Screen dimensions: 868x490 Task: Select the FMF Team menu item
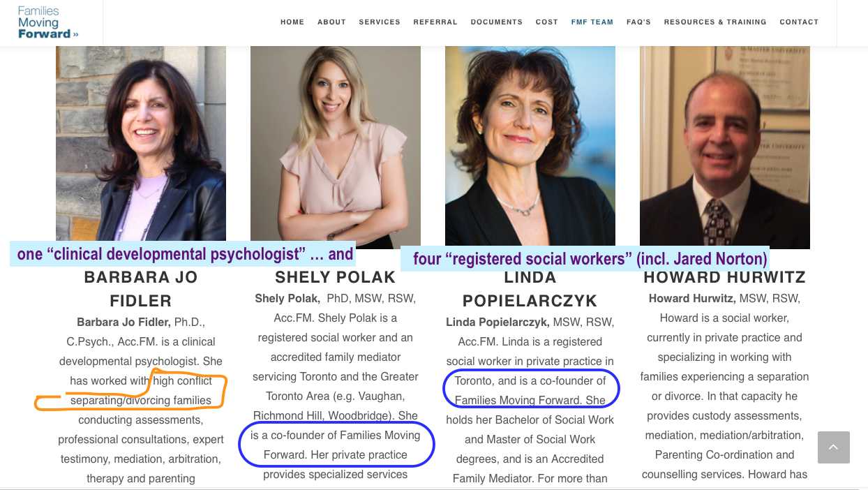click(x=592, y=22)
